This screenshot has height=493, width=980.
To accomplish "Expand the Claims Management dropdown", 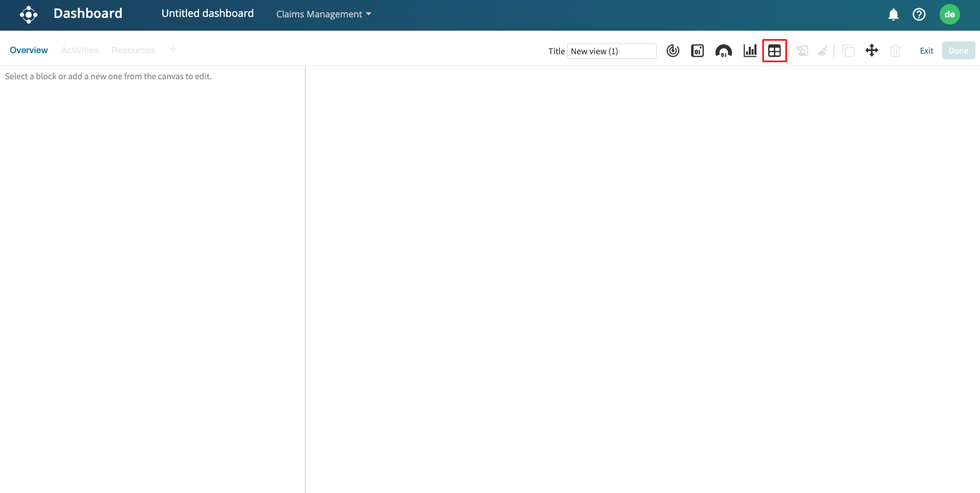I will click(x=323, y=14).
